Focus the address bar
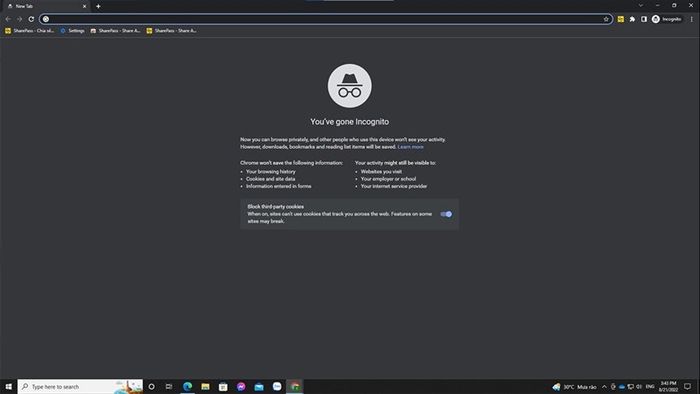This screenshot has height=394, width=700. 326,19
